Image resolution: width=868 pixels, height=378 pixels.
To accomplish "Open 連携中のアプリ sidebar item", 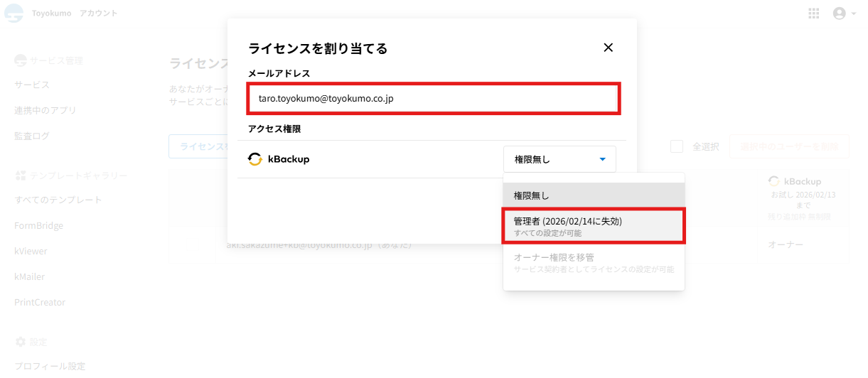I will tap(45, 110).
